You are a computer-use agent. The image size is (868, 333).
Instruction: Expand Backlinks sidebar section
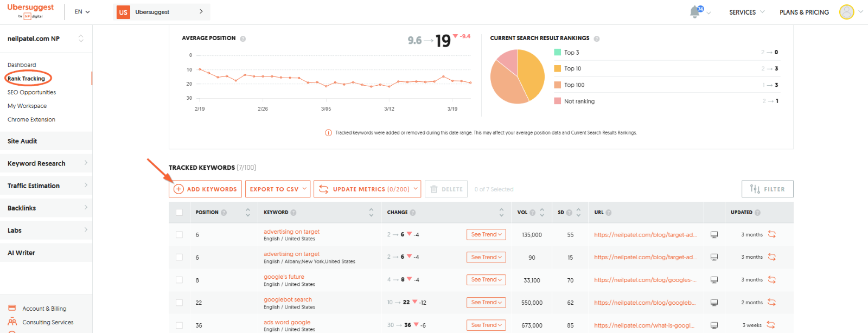point(46,208)
